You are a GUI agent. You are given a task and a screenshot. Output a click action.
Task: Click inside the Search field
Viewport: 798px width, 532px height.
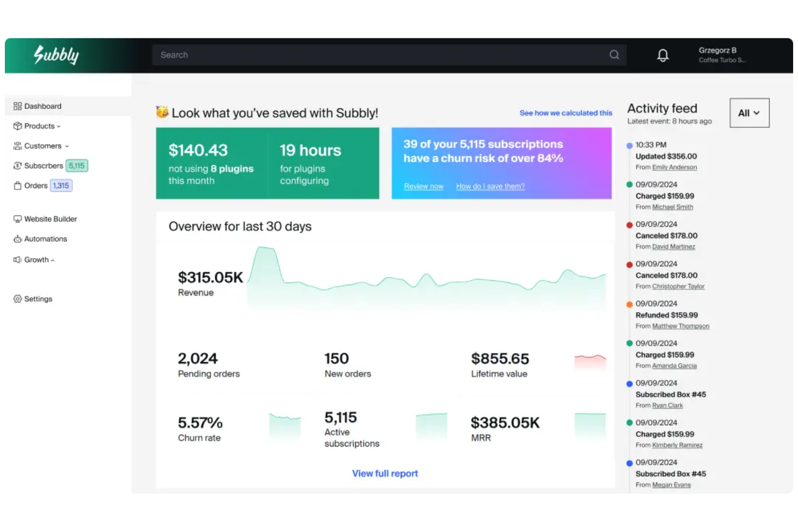[x=324, y=54]
